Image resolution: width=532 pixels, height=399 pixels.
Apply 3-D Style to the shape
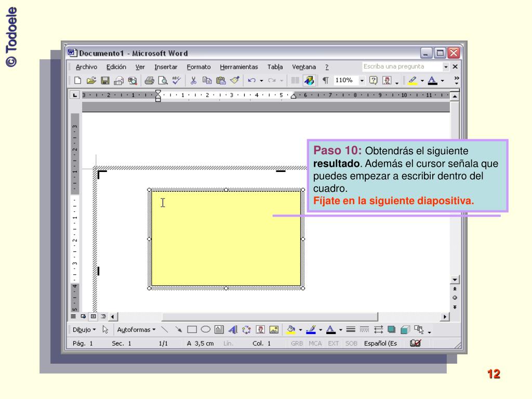[x=405, y=329]
